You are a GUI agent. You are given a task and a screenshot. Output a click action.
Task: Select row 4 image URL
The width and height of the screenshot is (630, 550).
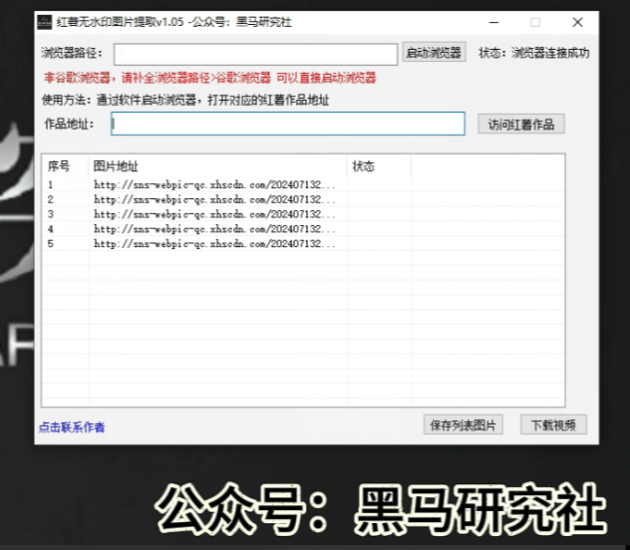(215, 229)
